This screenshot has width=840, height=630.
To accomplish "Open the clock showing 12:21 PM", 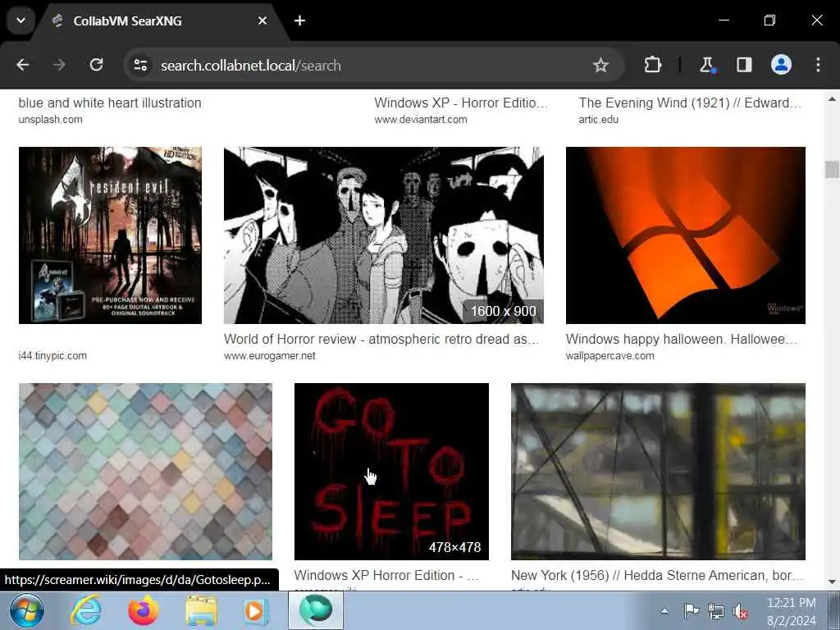I will click(x=792, y=611).
